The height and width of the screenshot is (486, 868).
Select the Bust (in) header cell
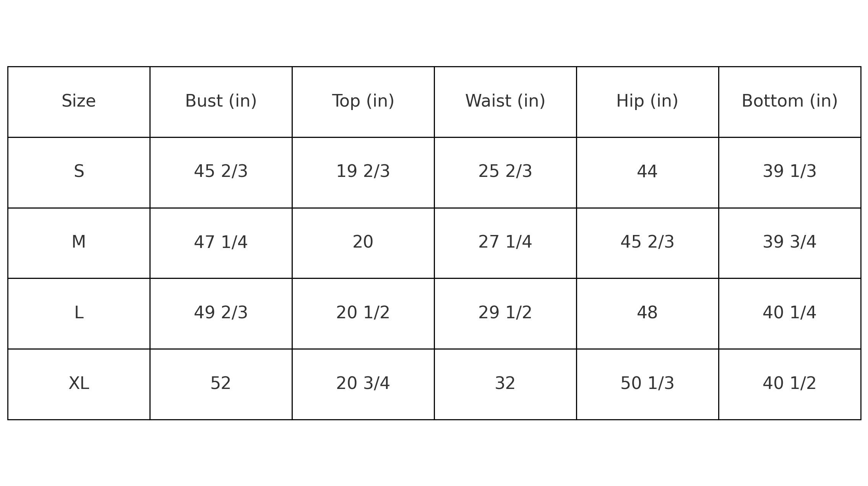(x=221, y=101)
